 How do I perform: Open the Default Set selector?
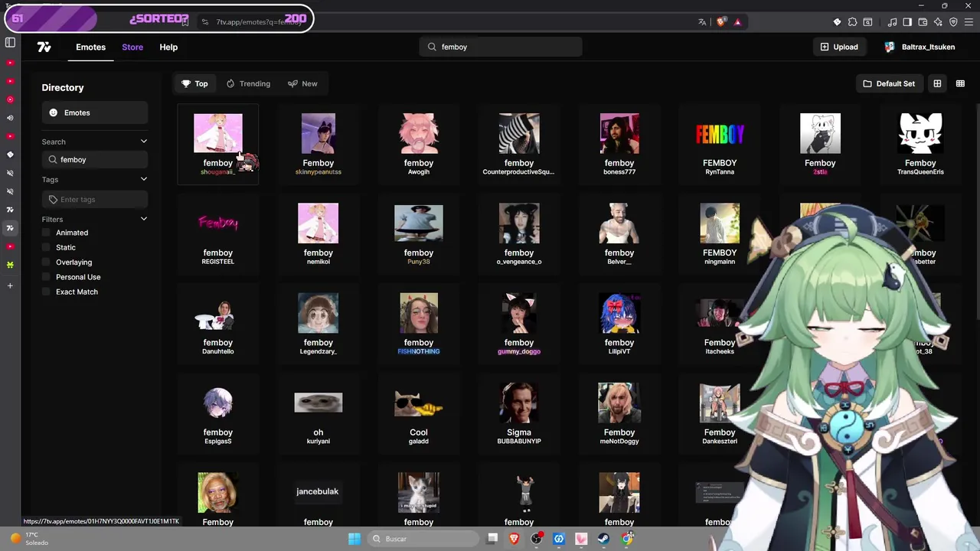889,83
